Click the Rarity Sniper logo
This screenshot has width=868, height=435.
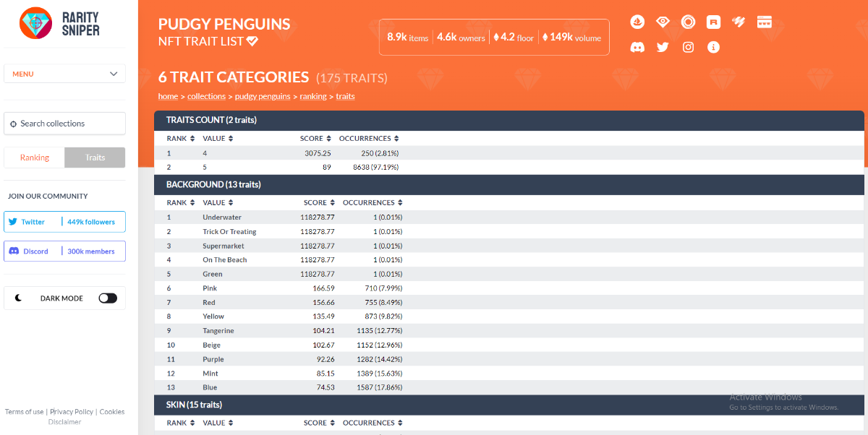pos(61,23)
